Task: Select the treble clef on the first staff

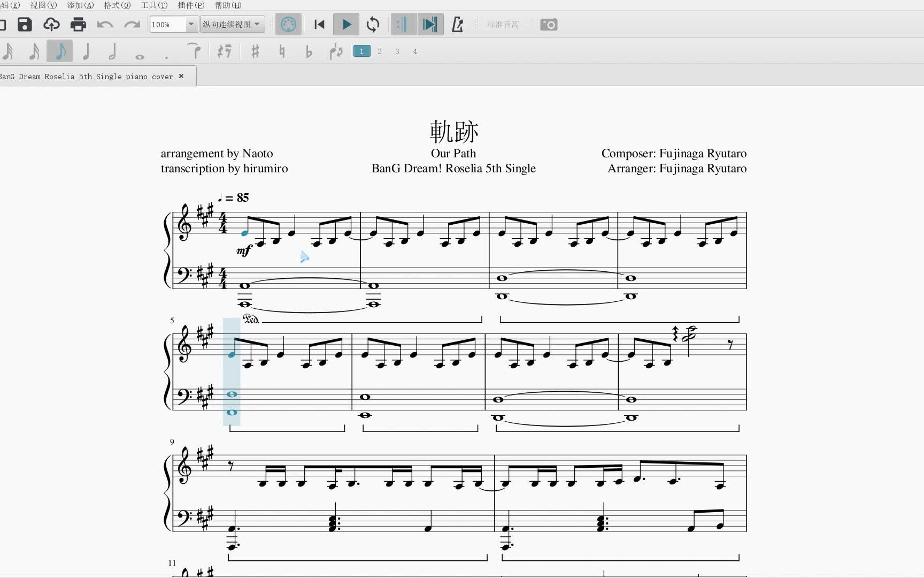Action: tap(184, 224)
